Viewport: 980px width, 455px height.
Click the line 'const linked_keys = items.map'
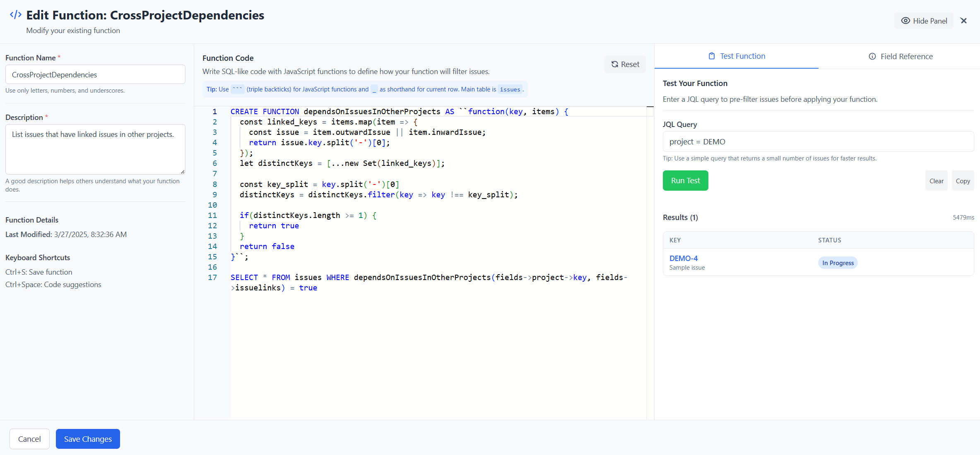click(x=329, y=122)
